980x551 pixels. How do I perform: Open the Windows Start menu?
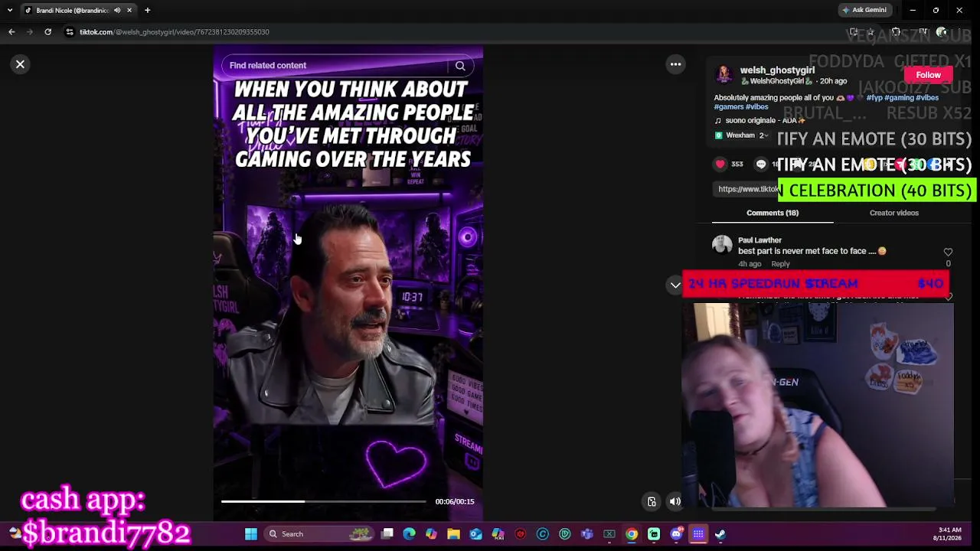pyautogui.click(x=250, y=534)
